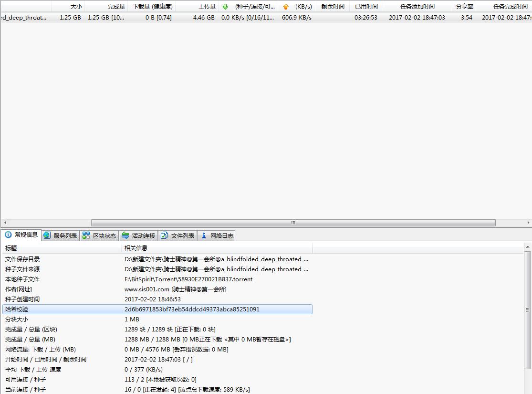Sort tasks by the 分享率 column
This screenshot has height=394, width=532.
tap(464, 7)
